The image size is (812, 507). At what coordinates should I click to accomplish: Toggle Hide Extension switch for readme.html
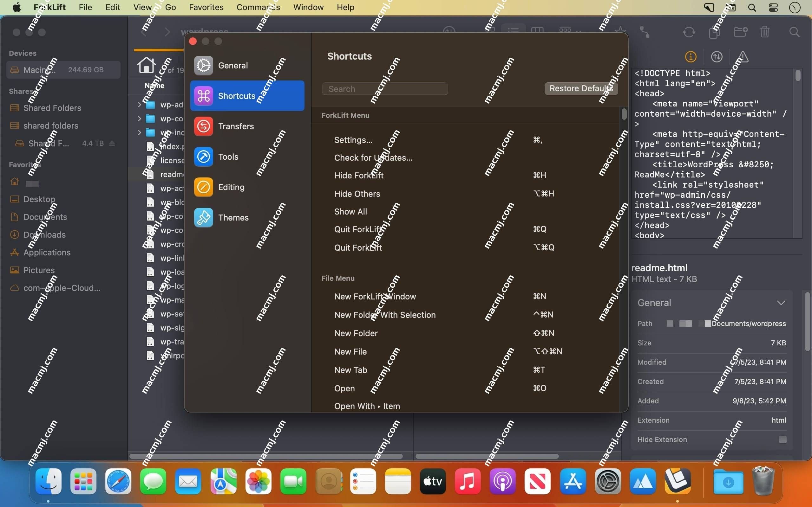pyautogui.click(x=782, y=439)
